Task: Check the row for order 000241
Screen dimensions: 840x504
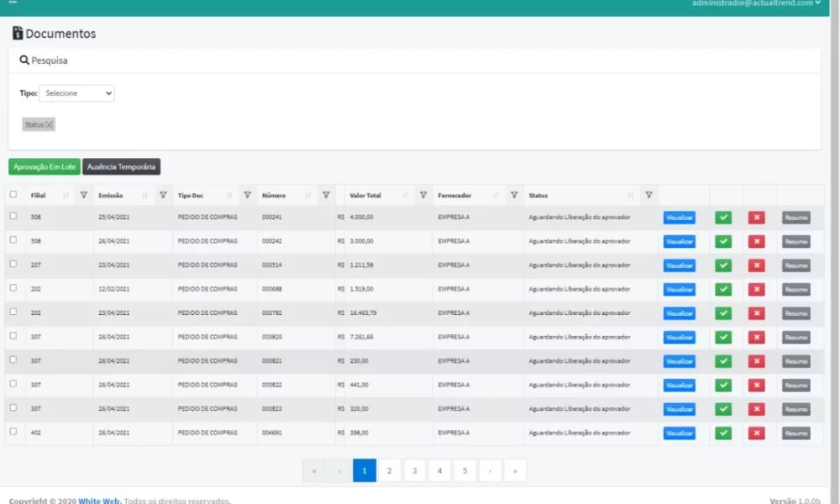Action: (x=13, y=216)
